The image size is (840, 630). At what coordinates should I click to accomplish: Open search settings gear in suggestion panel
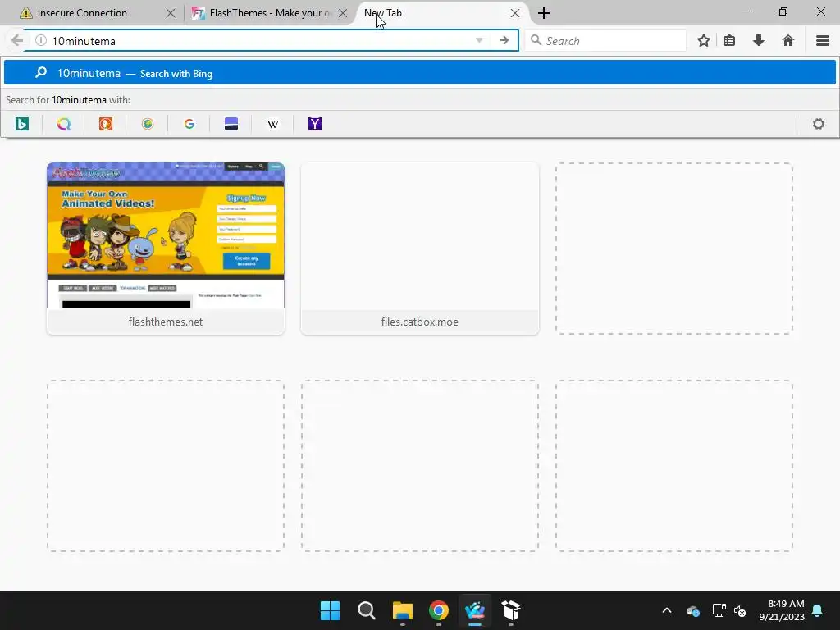tap(818, 125)
